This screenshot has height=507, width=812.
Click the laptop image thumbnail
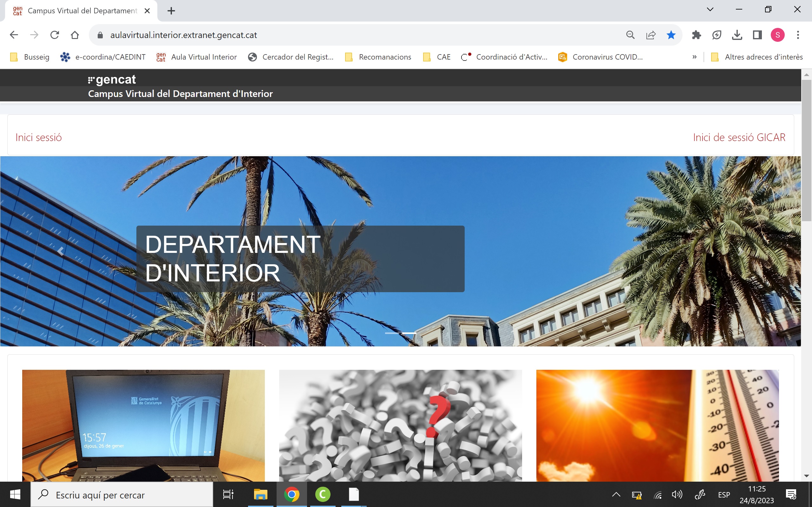pyautogui.click(x=143, y=425)
